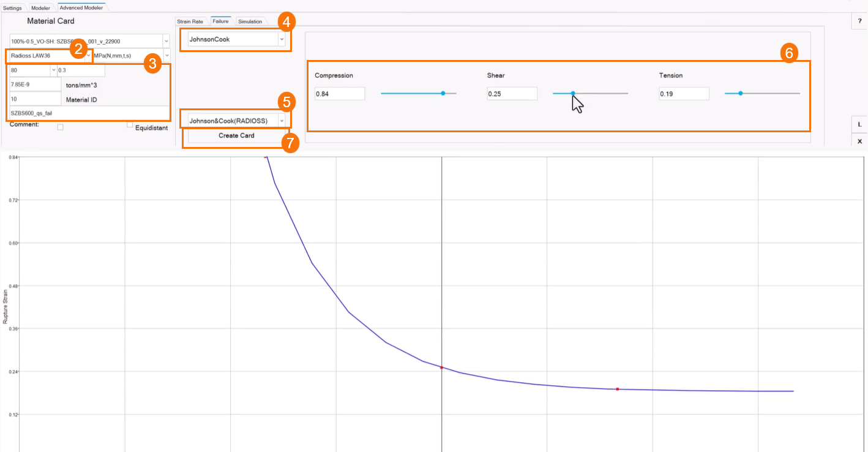
Task: Click the Tension slider handle
Action: (x=740, y=93)
